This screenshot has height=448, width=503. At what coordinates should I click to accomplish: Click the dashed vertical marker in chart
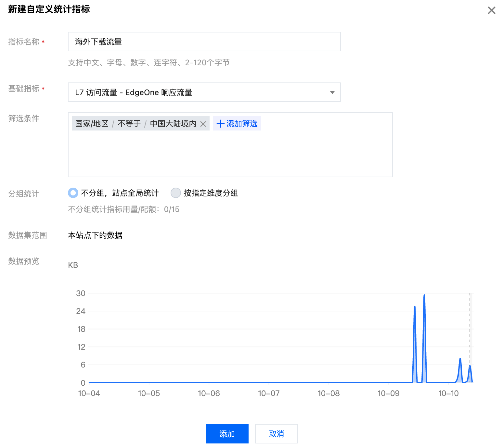(470, 325)
